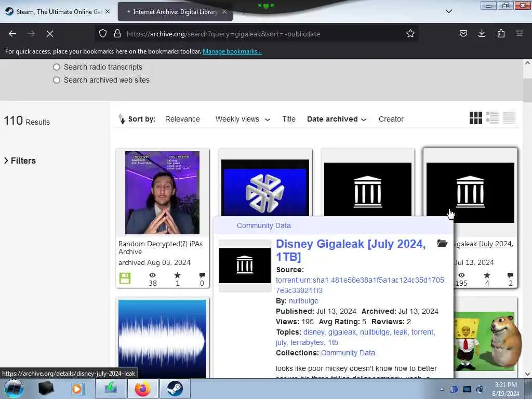Open the Community Data popup header link
Viewport: 532px width, 399px height.
click(x=263, y=225)
